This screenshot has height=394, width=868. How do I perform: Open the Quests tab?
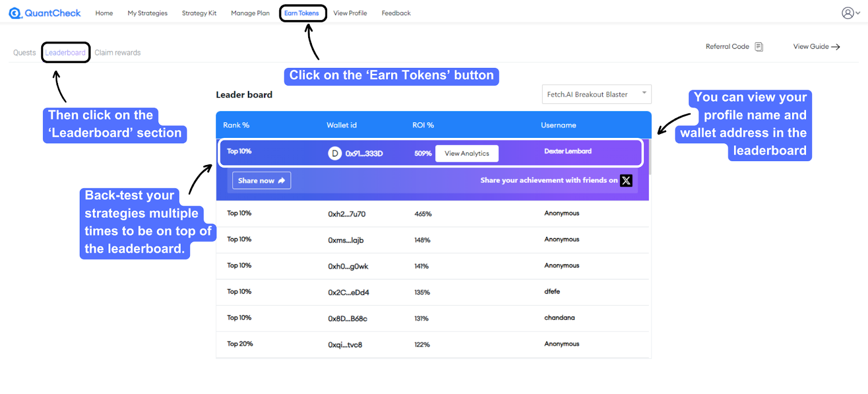click(24, 53)
